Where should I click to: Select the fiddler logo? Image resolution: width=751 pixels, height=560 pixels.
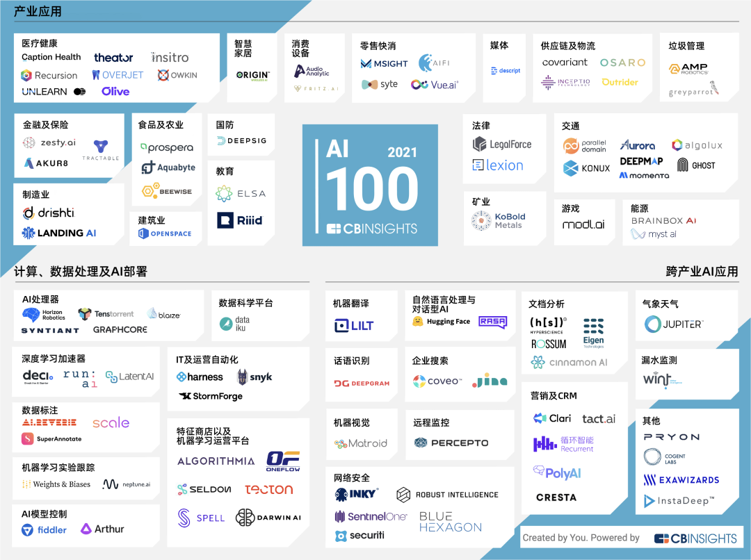coord(44,530)
